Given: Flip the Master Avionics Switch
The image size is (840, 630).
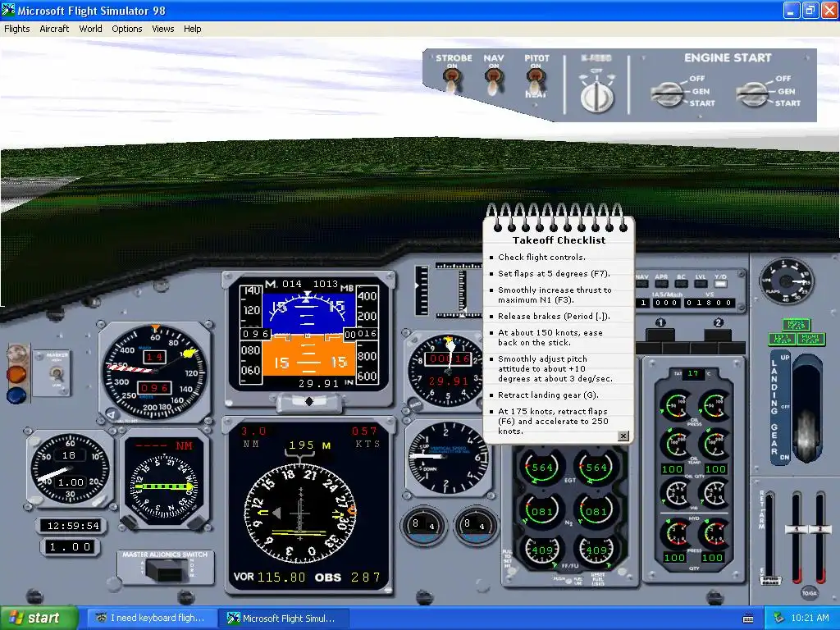Looking at the screenshot, I should tap(166, 570).
